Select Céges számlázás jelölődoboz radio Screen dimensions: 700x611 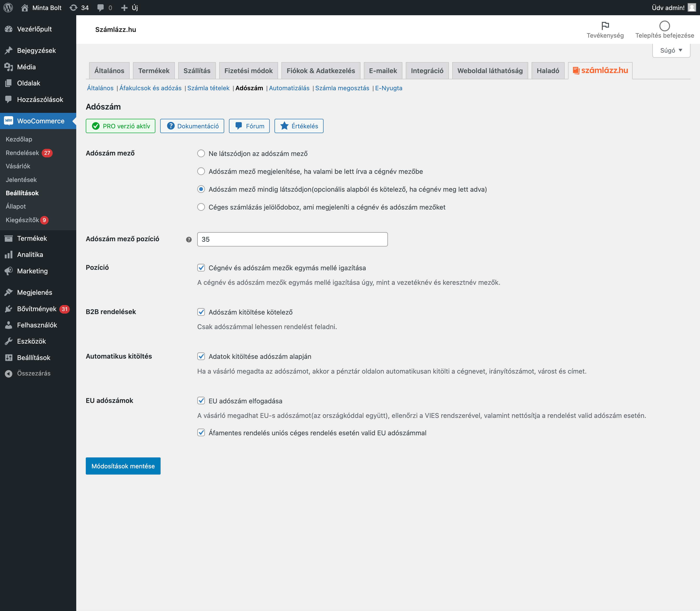click(201, 207)
